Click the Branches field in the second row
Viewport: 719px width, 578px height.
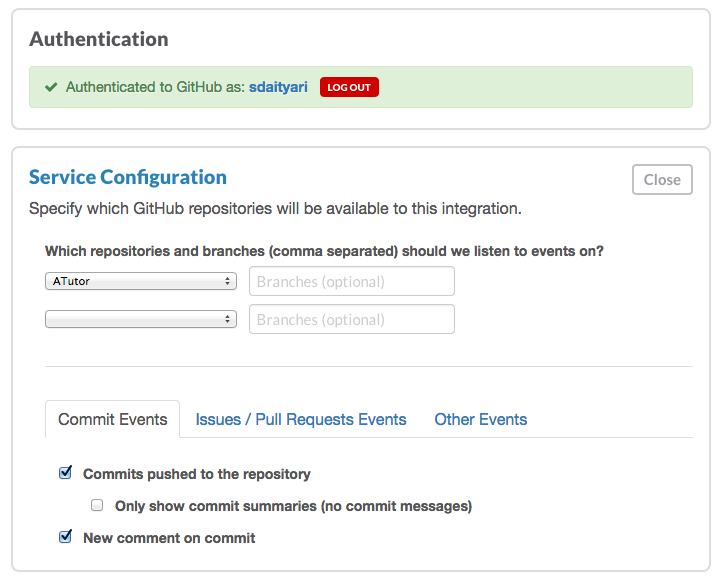(x=351, y=320)
